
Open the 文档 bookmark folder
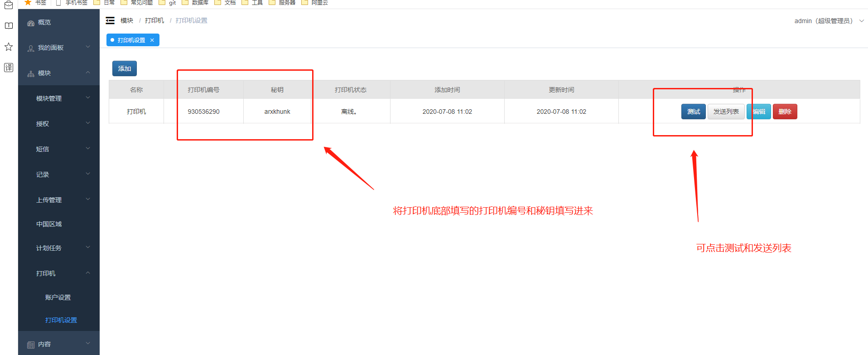tap(225, 3)
